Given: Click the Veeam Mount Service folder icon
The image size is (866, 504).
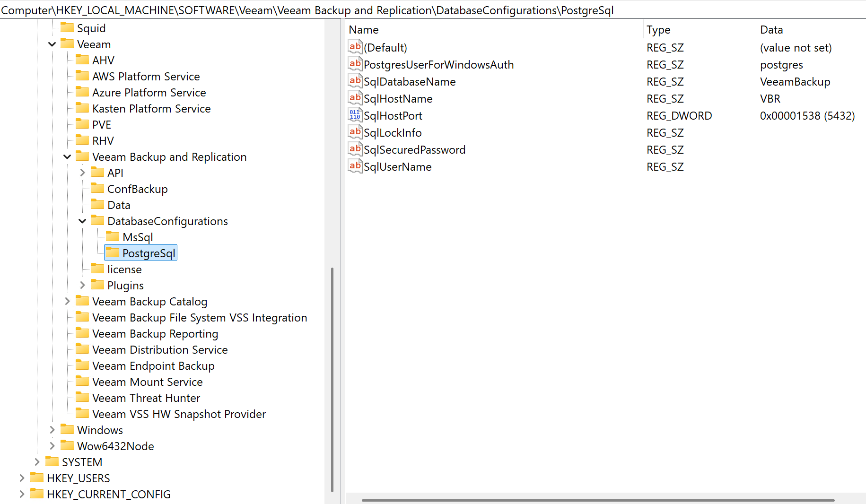Looking at the screenshot, I should click(82, 381).
